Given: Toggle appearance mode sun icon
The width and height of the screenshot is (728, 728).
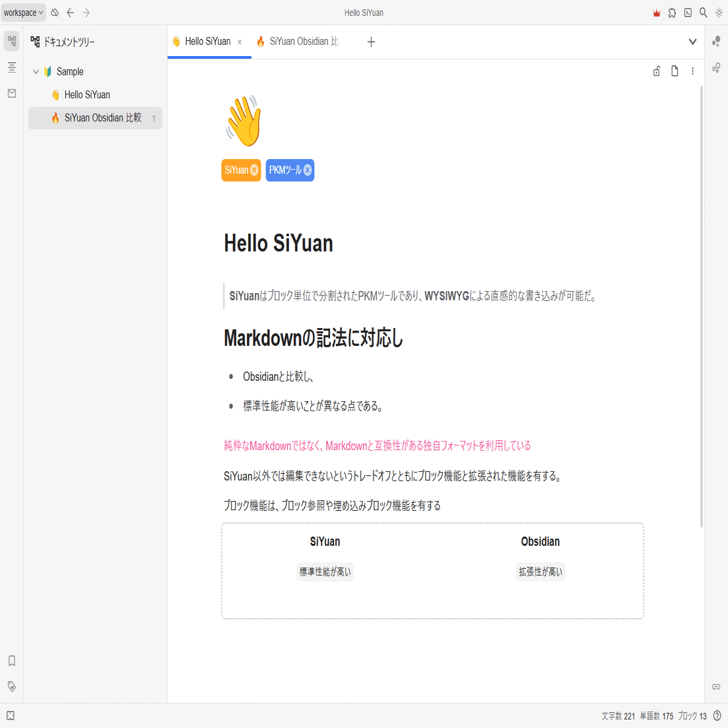Looking at the screenshot, I should pos(719,13).
